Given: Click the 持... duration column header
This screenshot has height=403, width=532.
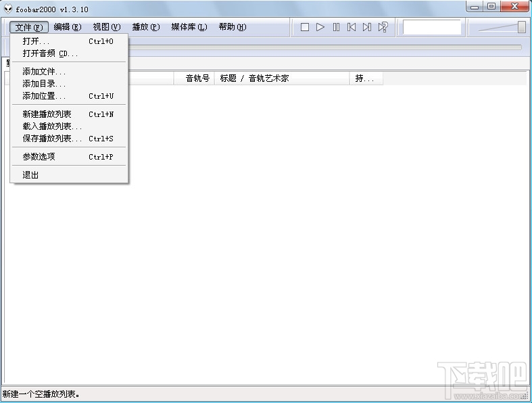Looking at the screenshot, I should click(366, 78).
